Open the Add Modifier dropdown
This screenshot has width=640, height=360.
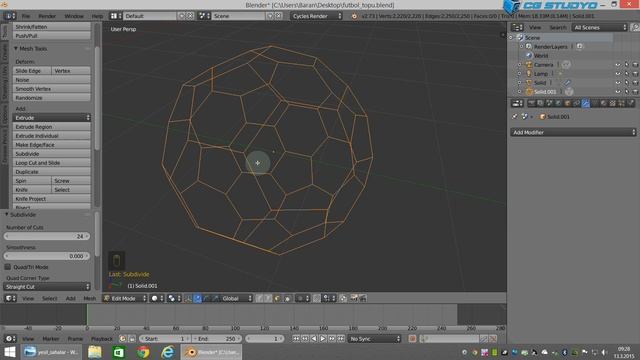tap(573, 132)
